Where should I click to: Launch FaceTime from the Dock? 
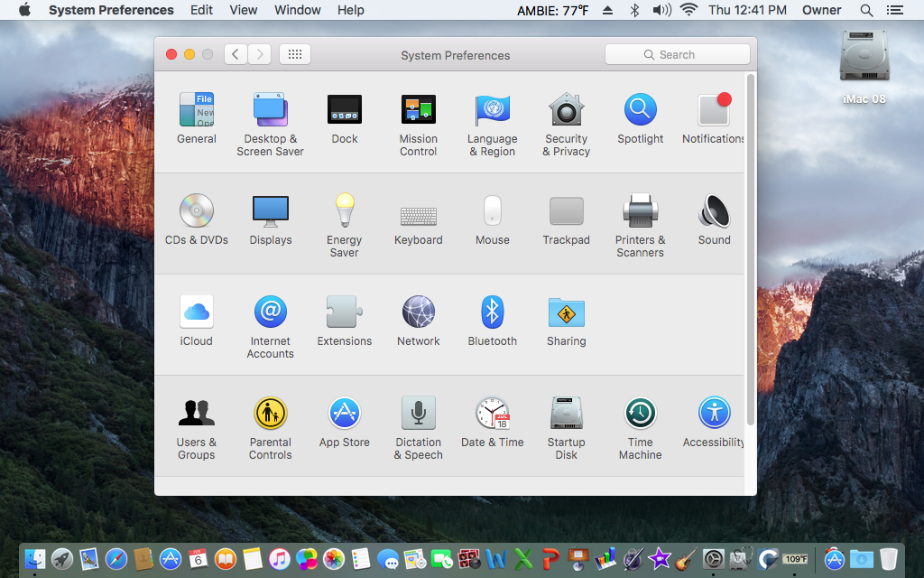tap(441, 558)
